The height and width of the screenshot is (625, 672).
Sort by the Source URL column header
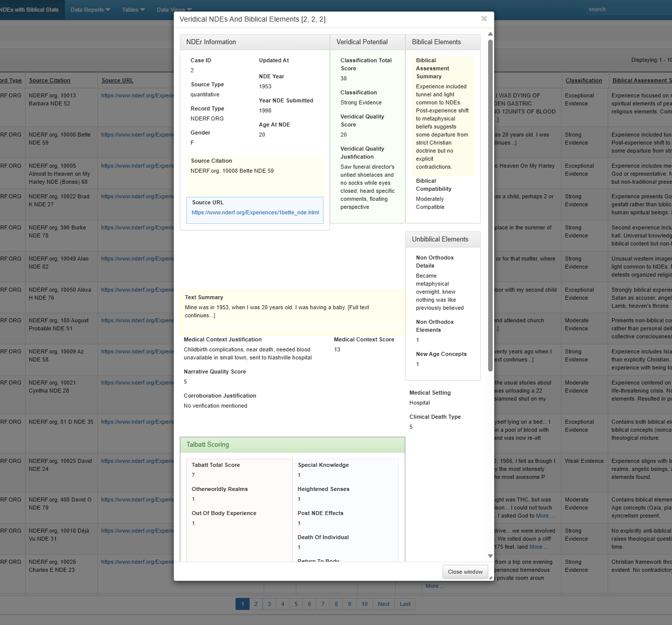118,80
